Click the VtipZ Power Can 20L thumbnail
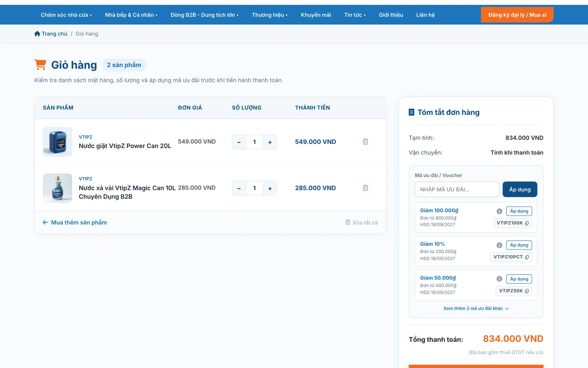Viewport: 588px width, 368px height. click(58, 142)
